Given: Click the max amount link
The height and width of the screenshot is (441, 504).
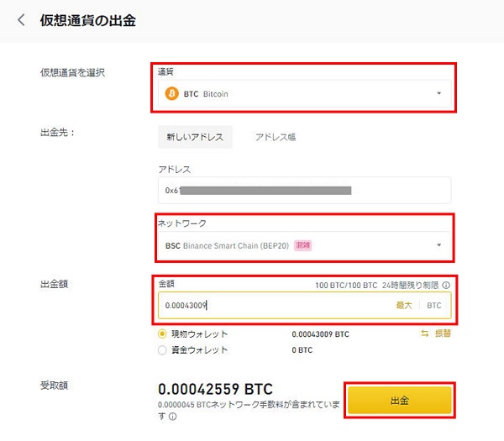Looking at the screenshot, I should 404,306.
